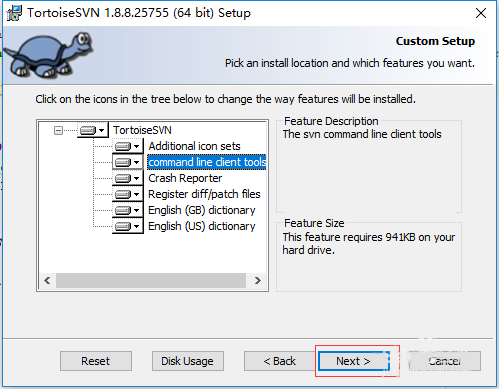This screenshot has width=499, height=389.
Task: Select the Crash Reporter feature
Action: pos(185,178)
